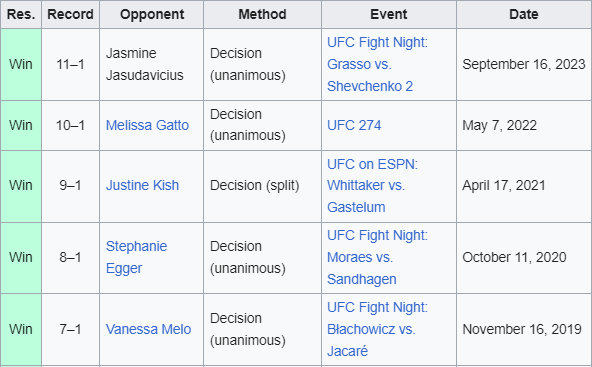
Task: Click the Res. column header
Action: (21, 14)
